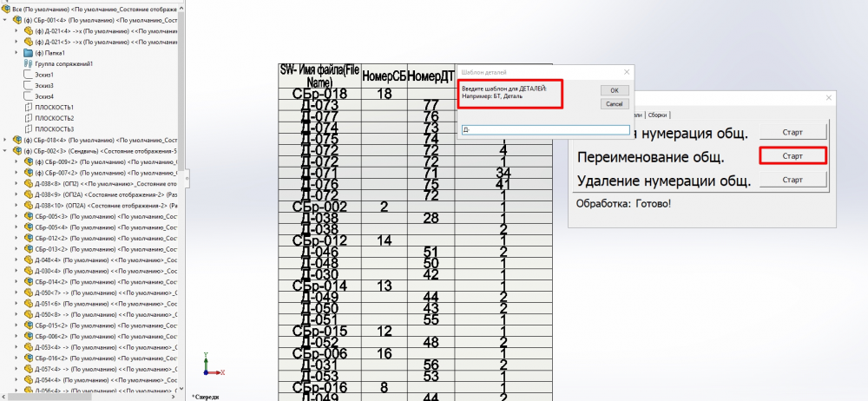Screen dimensions: 868x401
Task: Select the 'Д-046' table cell
Action: tap(319, 252)
